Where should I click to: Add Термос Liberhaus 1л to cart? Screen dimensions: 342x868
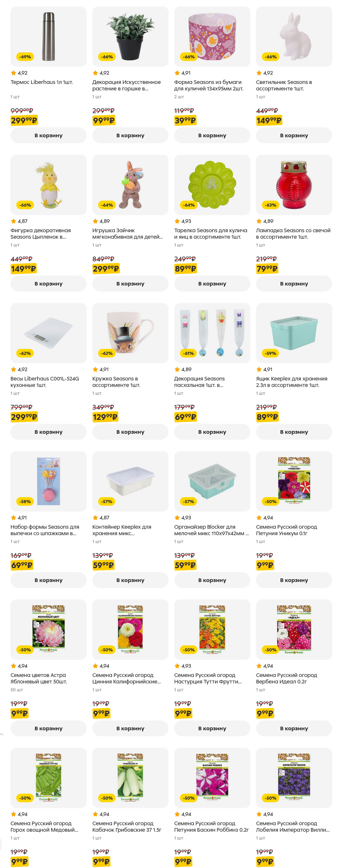tap(49, 135)
